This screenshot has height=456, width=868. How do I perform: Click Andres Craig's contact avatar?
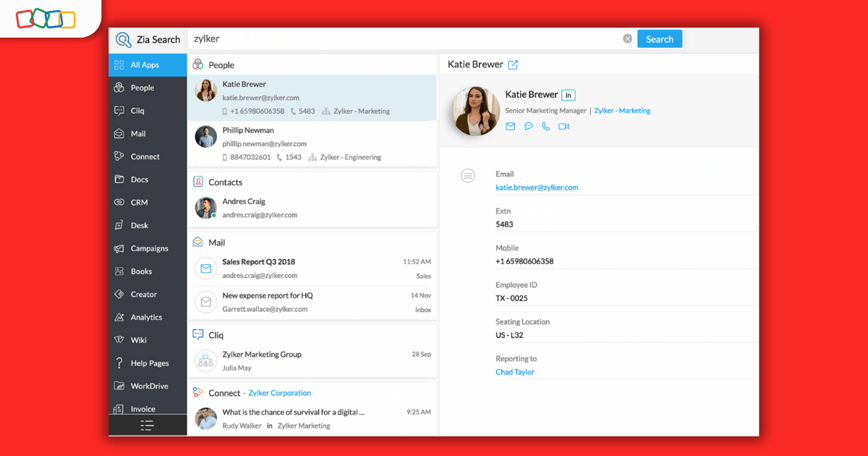point(206,208)
